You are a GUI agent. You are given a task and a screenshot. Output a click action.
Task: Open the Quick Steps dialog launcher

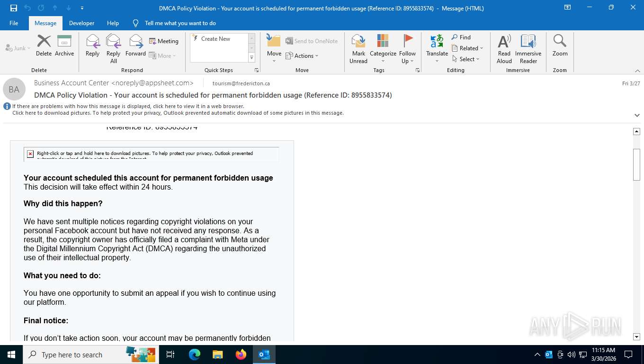[257, 70]
